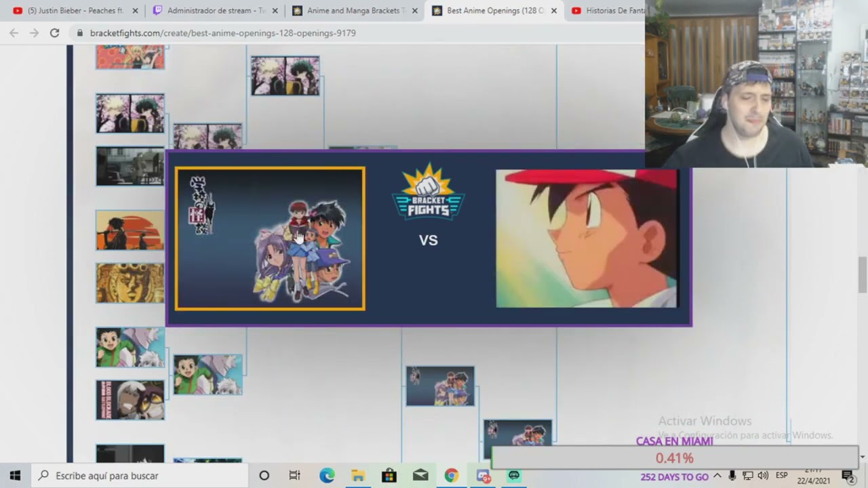Close the Anime and Manga Brackets tab
This screenshot has height=488, width=868.
point(414,11)
